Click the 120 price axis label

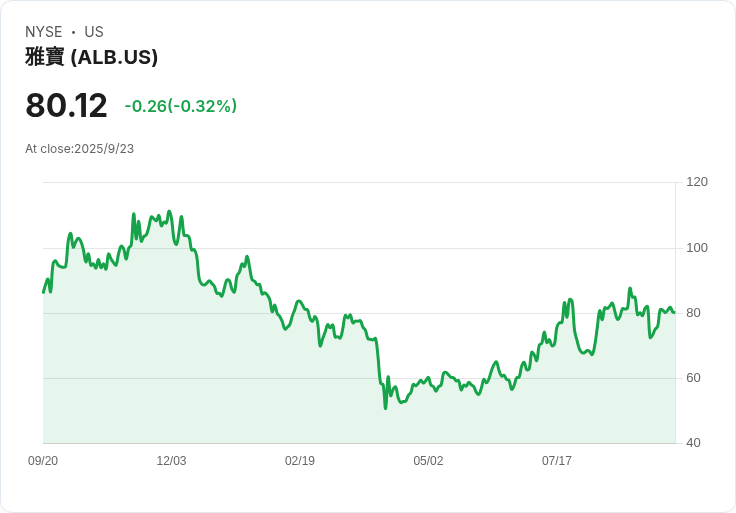point(697,182)
